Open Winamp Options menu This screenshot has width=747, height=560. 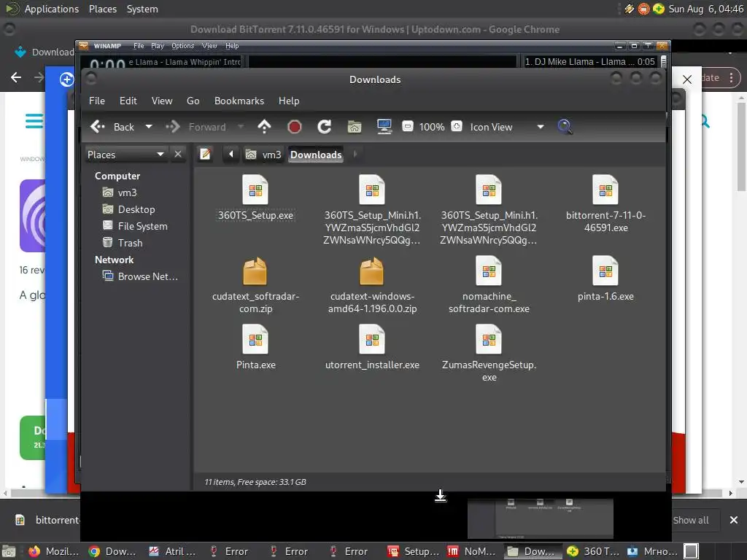point(183,46)
